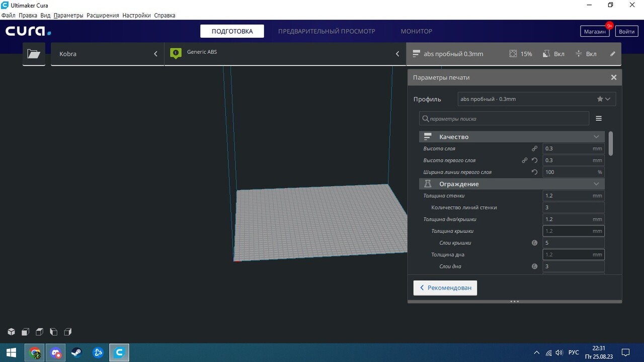Reset Ширина линии первого слоя value
Viewport: 644px width, 362px height.
[x=534, y=172]
